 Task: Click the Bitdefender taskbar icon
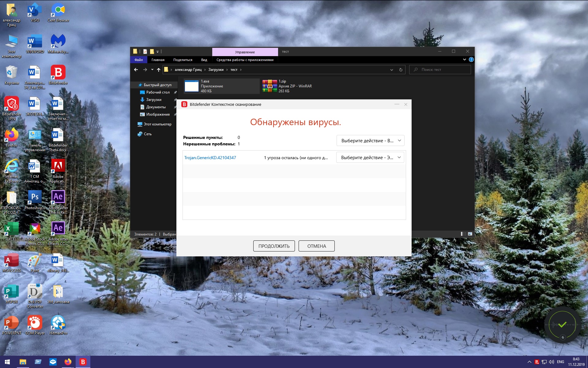[83, 362]
